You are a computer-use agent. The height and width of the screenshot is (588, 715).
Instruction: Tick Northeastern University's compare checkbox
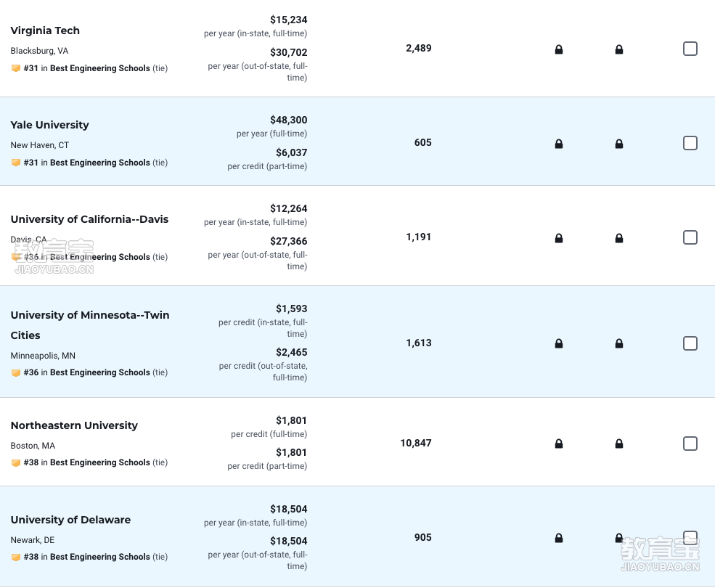click(690, 443)
